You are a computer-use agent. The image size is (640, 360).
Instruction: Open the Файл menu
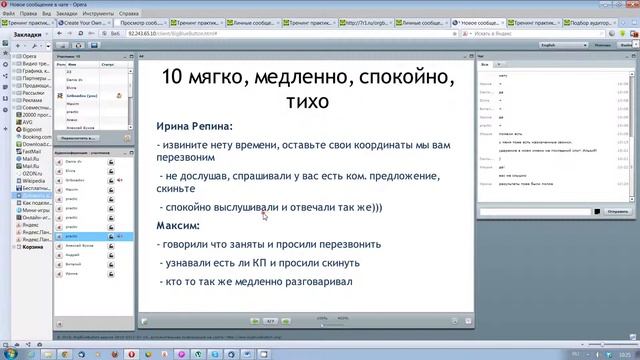point(9,13)
